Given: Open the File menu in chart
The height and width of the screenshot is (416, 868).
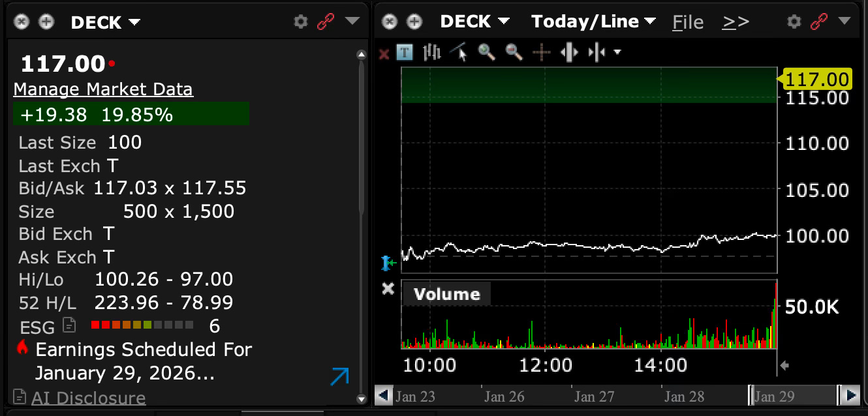Looking at the screenshot, I should coord(688,22).
